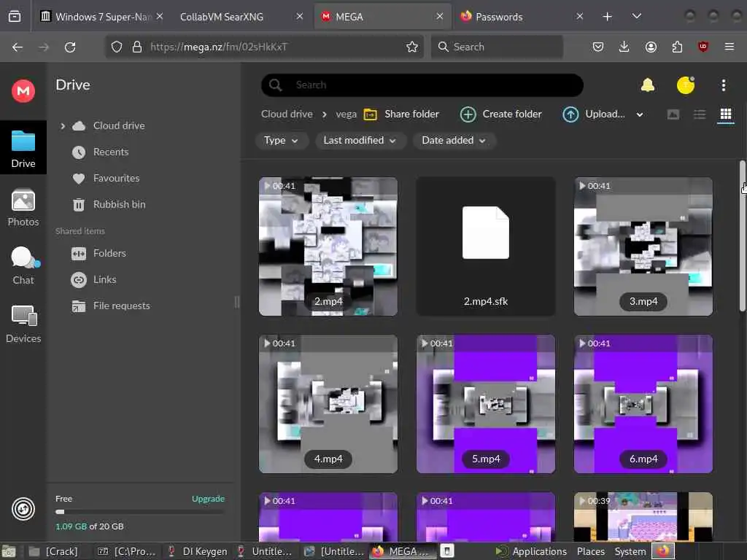747x560 pixels.
Task: Open the yellow account avatar
Action: click(686, 85)
